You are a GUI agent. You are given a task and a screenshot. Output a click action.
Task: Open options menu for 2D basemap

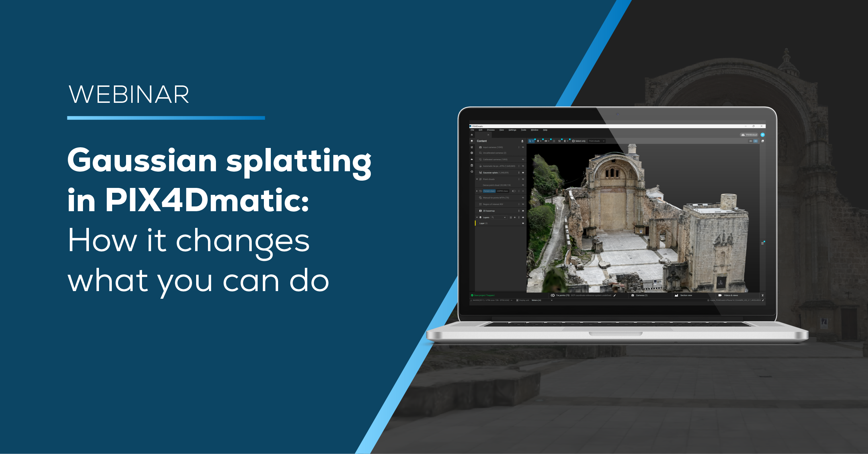point(519,211)
